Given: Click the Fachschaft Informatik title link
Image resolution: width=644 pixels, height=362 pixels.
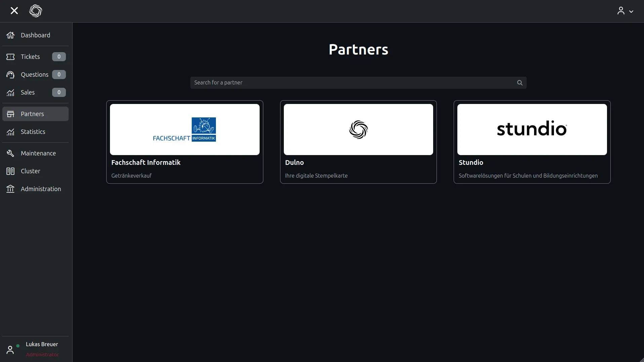Looking at the screenshot, I should click(146, 162).
